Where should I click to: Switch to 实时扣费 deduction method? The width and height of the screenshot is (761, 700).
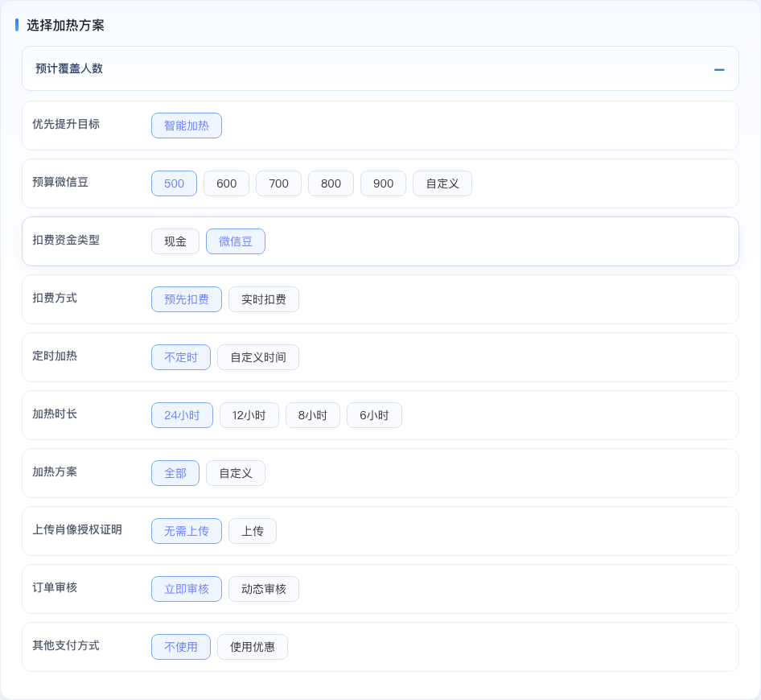264,299
